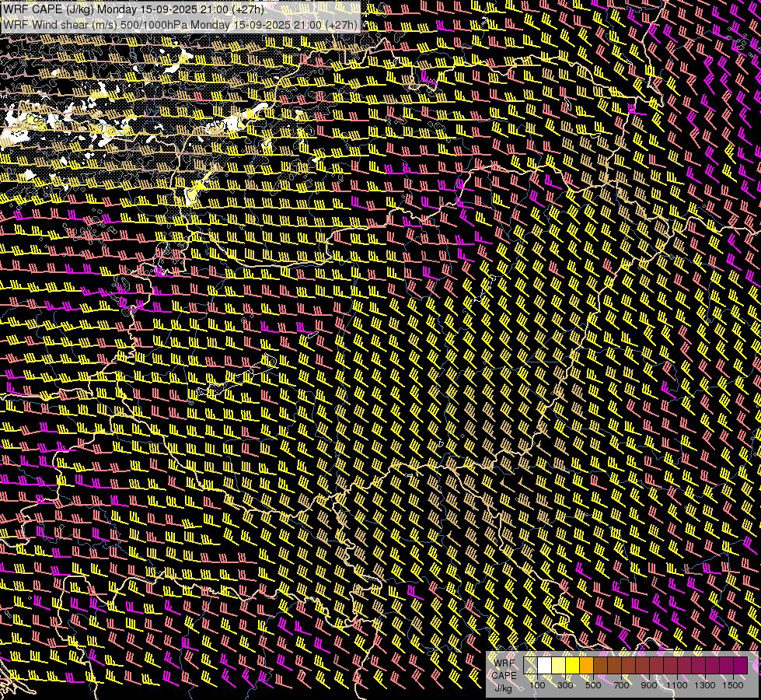Click the 500 legend value
The height and width of the screenshot is (700, 761).
point(593,685)
